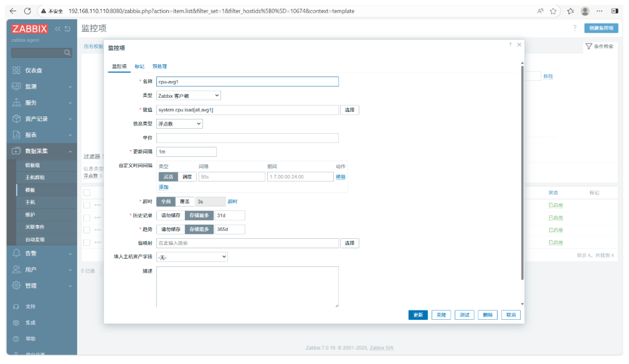Expand the 资产记录 sidebar menu chevron
This screenshot has width=629, height=364.
[x=70, y=119]
